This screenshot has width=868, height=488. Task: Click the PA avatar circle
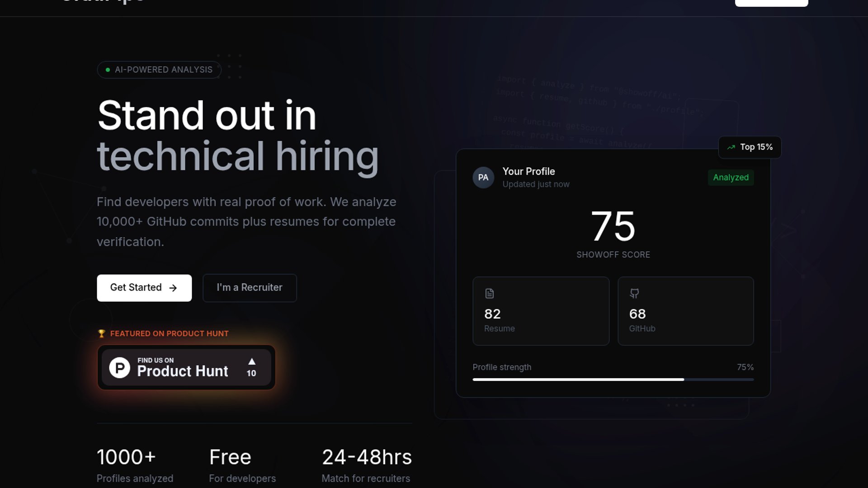pyautogui.click(x=483, y=178)
